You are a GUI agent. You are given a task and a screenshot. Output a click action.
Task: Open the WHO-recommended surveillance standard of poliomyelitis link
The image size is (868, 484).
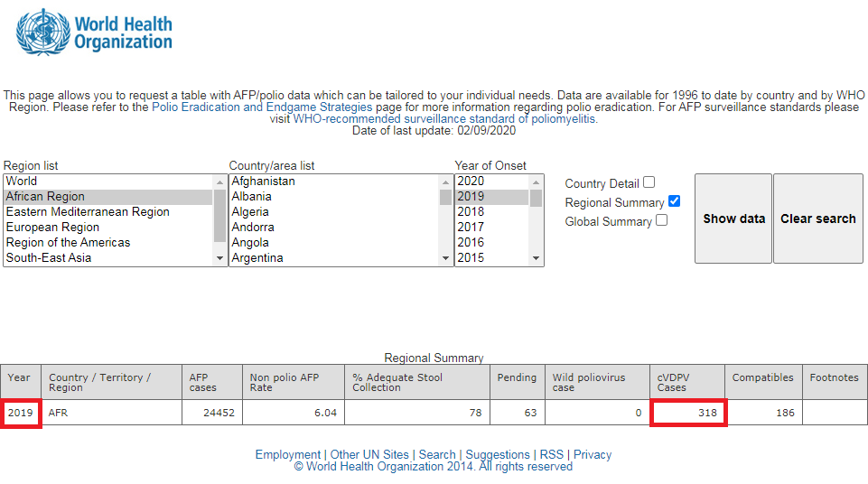[x=444, y=119]
